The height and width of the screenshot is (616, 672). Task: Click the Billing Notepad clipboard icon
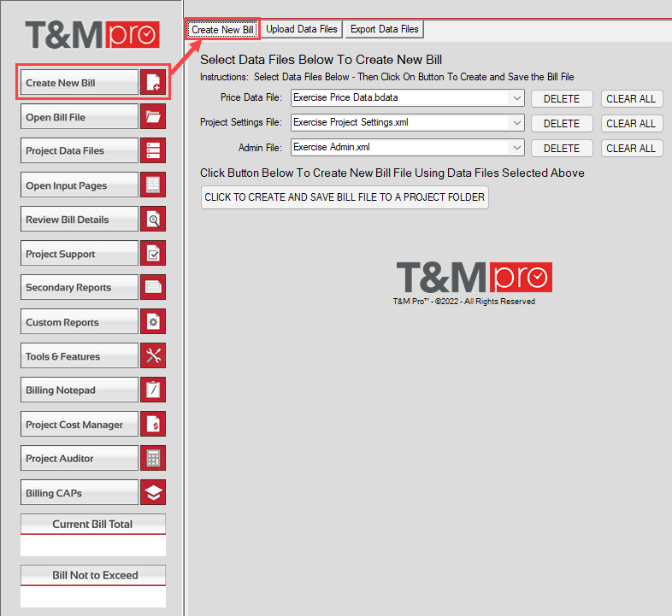153,390
